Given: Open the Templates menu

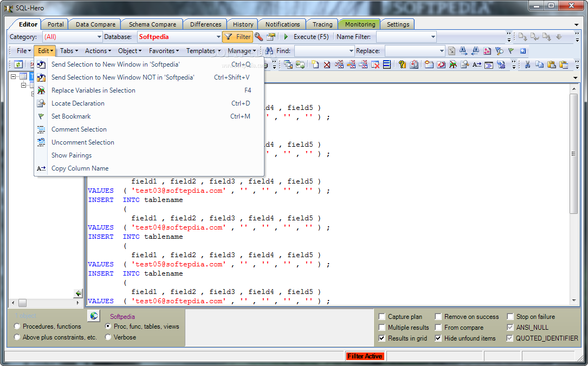Looking at the screenshot, I should pos(203,50).
